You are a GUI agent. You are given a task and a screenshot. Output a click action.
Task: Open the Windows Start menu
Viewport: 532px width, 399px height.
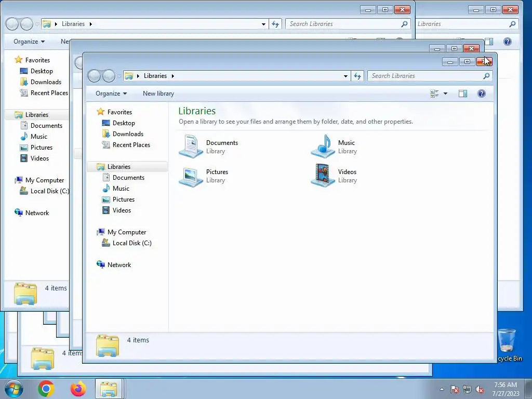pyautogui.click(x=14, y=389)
